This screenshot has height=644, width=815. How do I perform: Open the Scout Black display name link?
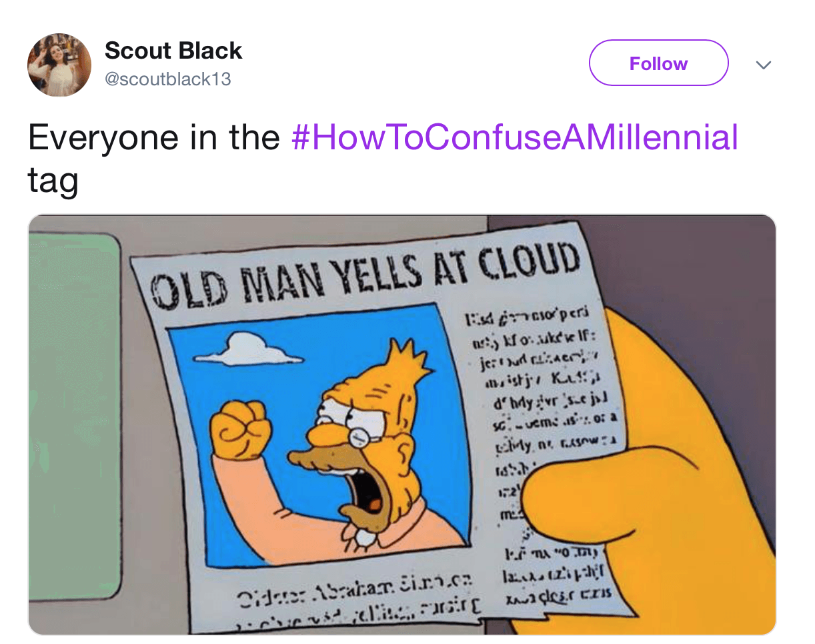(173, 51)
